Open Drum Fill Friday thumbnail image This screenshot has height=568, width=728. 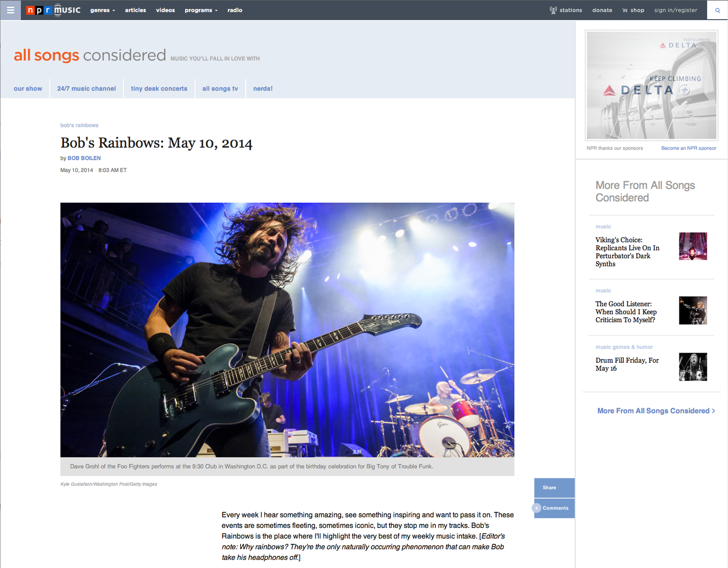pos(693,367)
